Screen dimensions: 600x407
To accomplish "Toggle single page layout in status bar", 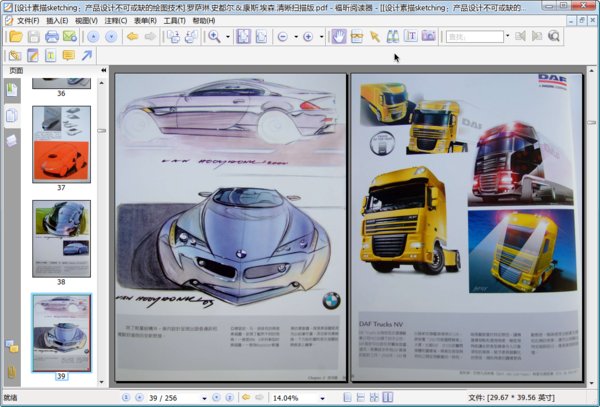I will click(x=347, y=398).
